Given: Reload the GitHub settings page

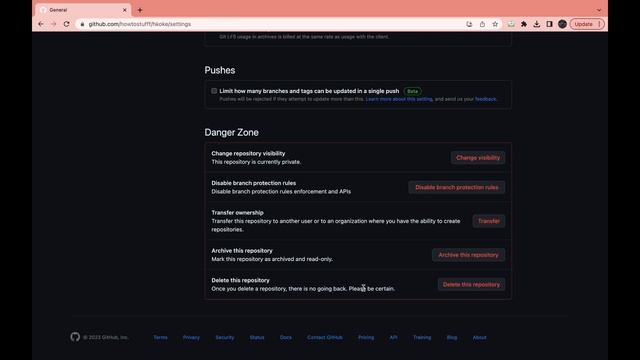Looking at the screenshot, I should click(x=67, y=24).
